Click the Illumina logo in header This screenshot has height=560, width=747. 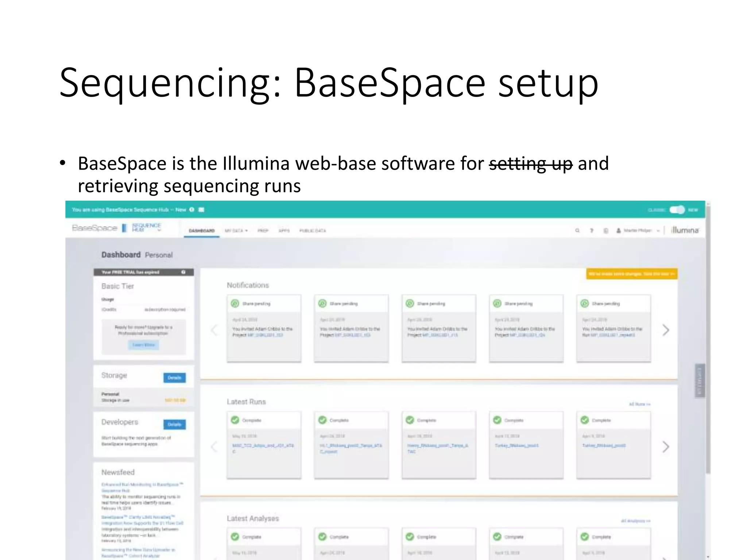coord(685,230)
